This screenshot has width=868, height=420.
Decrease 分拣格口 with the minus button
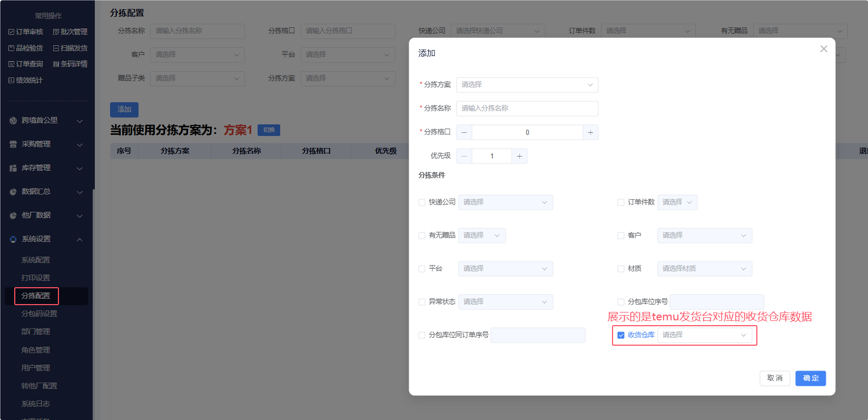click(464, 132)
